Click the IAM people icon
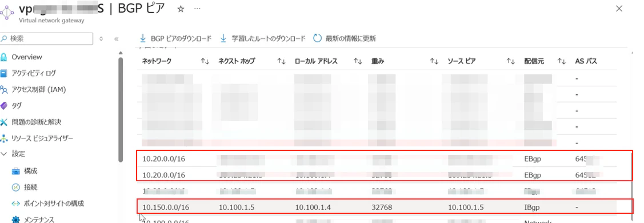This screenshot has height=223, width=644. (x=3, y=90)
